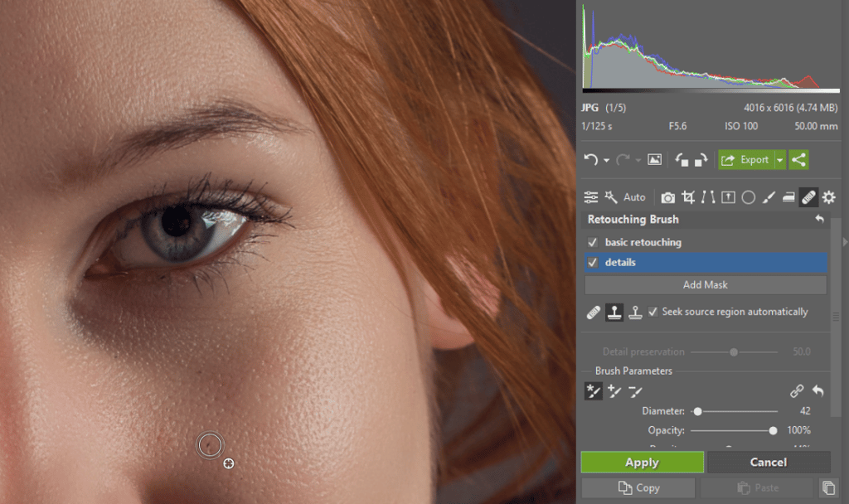This screenshot has height=504, width=849.
Task: Click the Opacity value 100%
Action: coord(798,430)
